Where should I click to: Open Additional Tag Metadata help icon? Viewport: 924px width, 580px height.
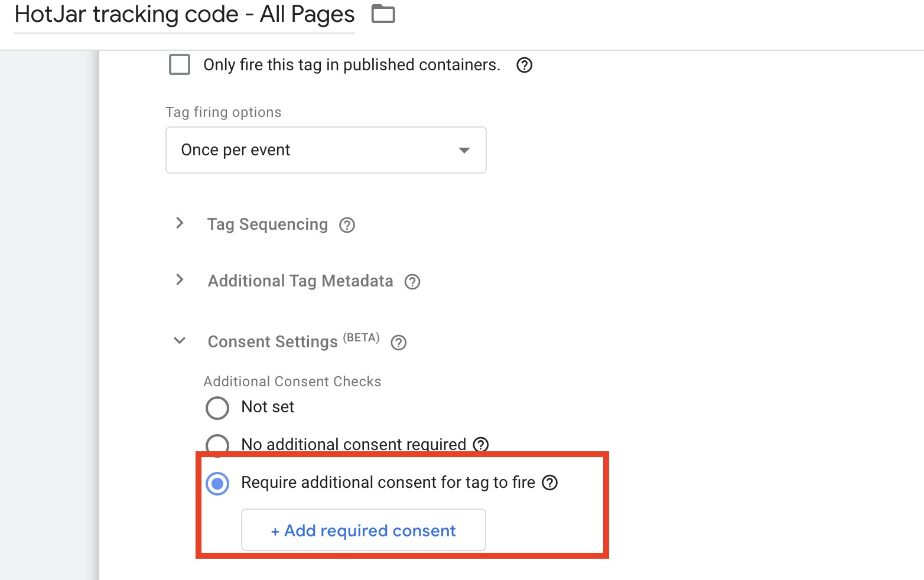tap(412, 282)
